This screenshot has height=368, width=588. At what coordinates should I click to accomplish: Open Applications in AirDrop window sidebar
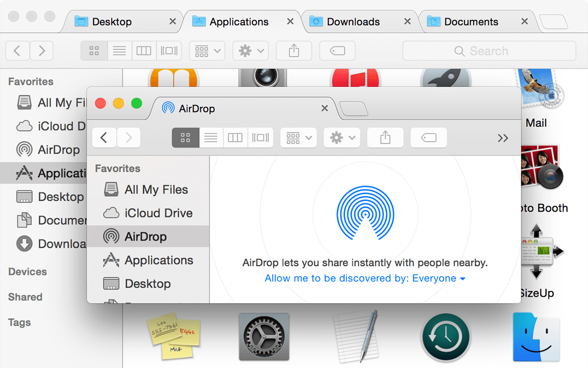pyautogui.click(x=148, y=260)
